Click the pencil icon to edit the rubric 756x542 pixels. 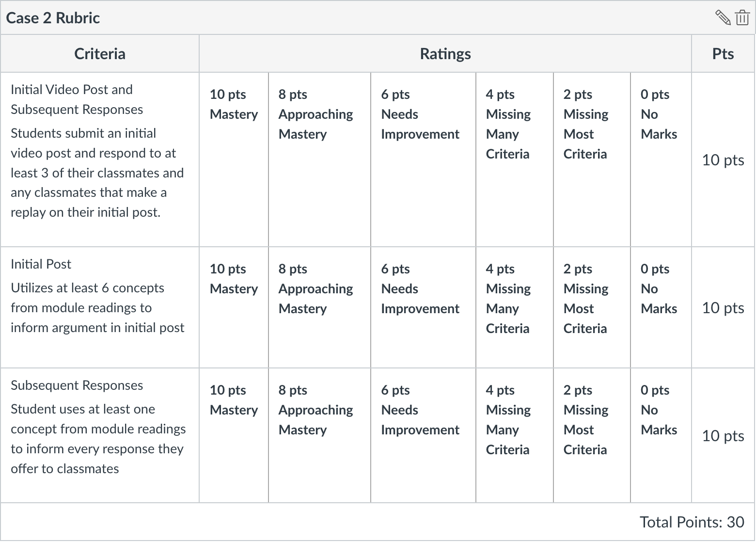[722, 17]
